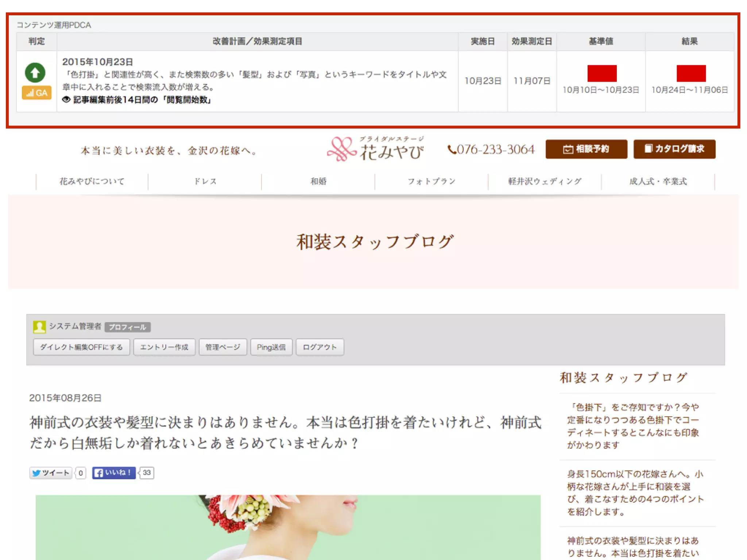Click the phone icon next to 076-233-3064
Image resolution: width=747 pixels, height=560 pixels.
[x=452, y=149]
